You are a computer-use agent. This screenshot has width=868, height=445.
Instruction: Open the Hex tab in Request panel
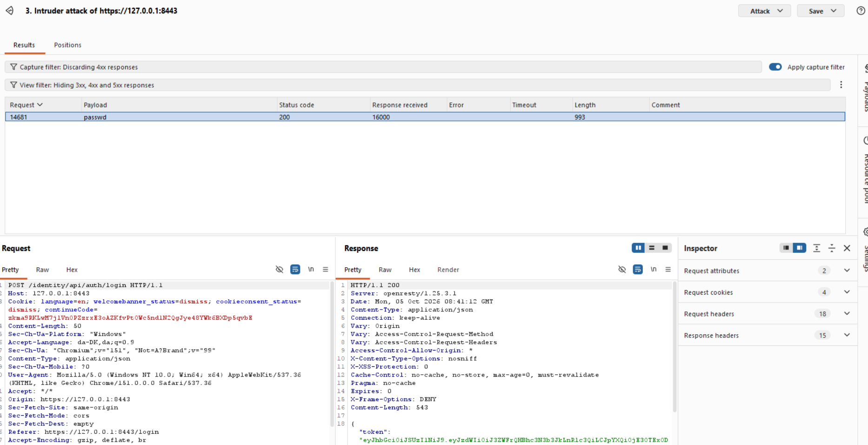72,270
